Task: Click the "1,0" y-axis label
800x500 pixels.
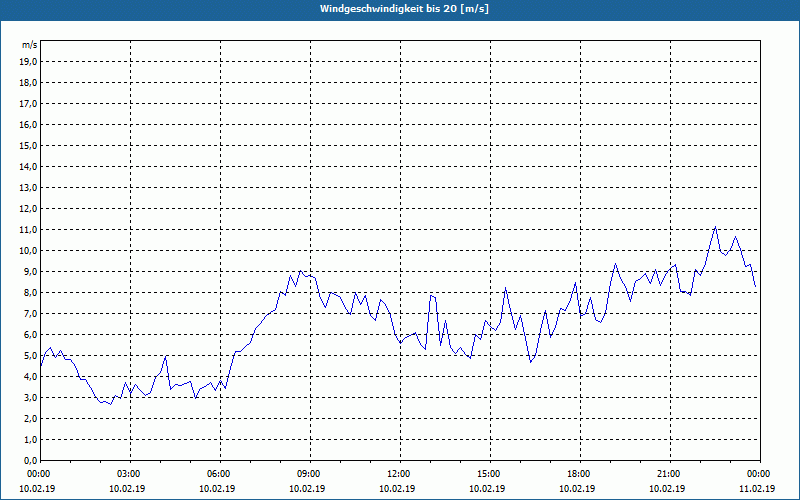Action: pyautogui.click(x=30, y=439)
